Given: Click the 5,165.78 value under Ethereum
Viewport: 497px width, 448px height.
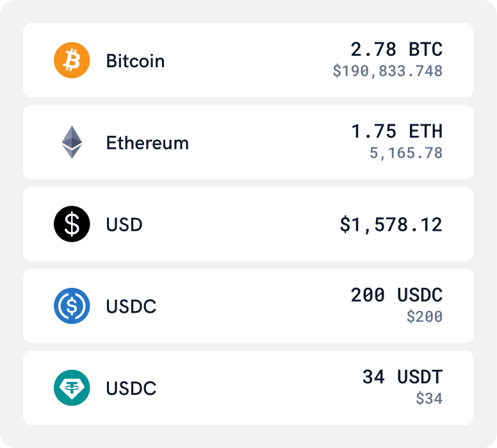Looking at the screenshot, I should (x=406, y=153).
